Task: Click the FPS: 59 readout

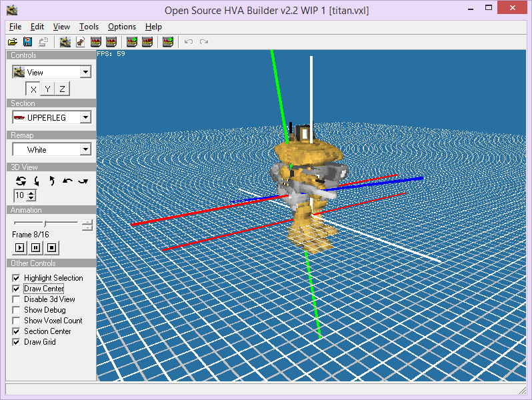Action: (111, 53)
